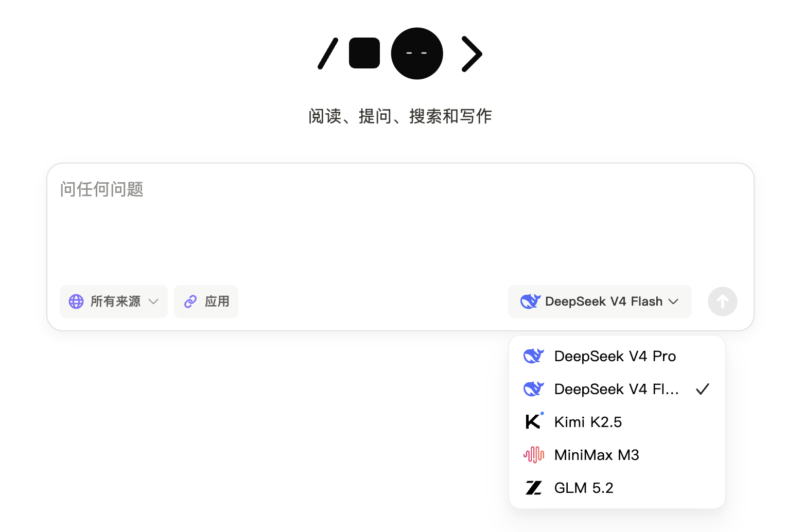
Task: Click the checkmark beside DeepSeek V4 Fl...
Action: point(703,389)
